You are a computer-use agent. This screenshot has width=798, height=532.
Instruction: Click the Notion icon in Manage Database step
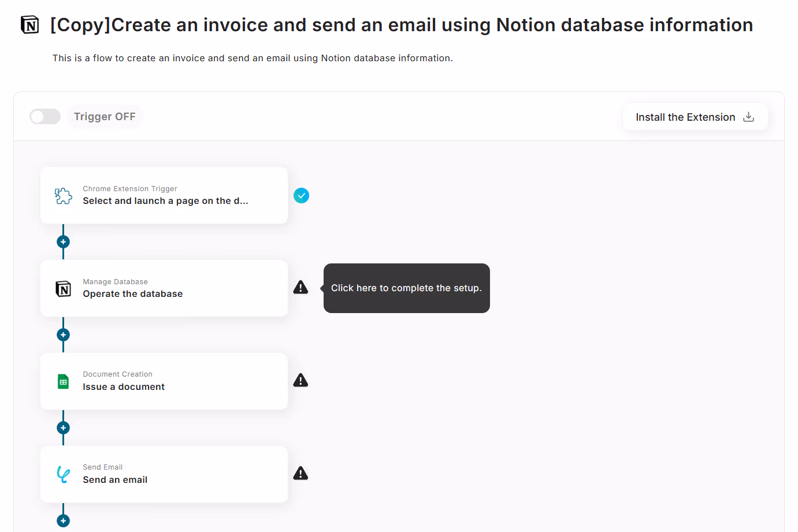point(64,289)
